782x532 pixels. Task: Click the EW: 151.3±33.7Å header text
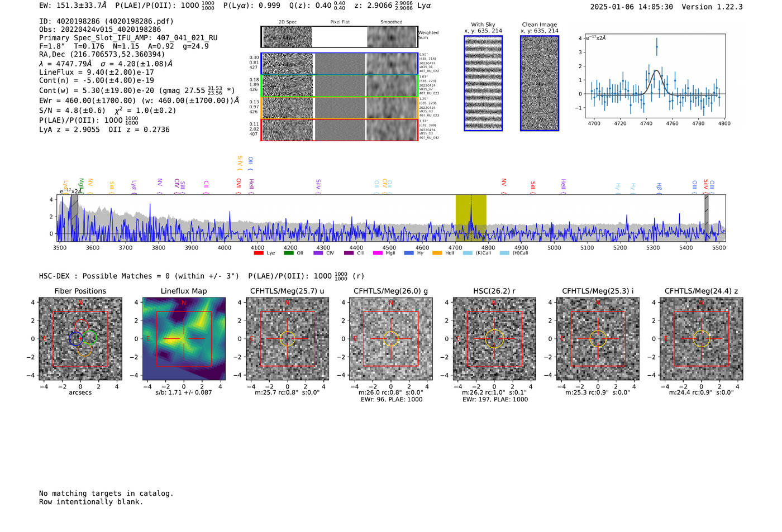coord(73,6)
